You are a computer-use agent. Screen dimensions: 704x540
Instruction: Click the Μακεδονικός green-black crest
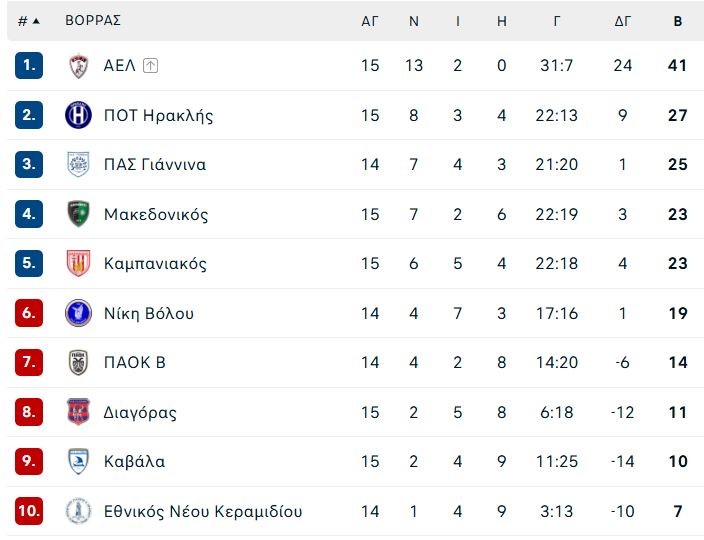[79, 214]
